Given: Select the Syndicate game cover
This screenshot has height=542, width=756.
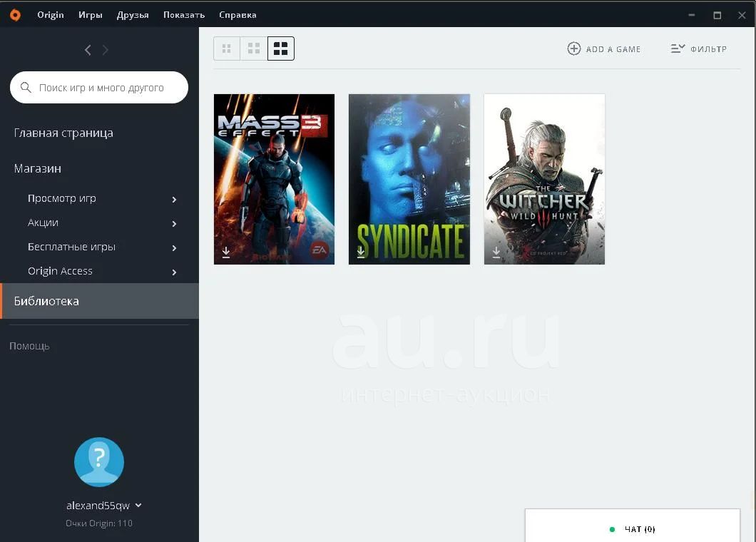Looking at the screenshot, I should tap(409, 179).
